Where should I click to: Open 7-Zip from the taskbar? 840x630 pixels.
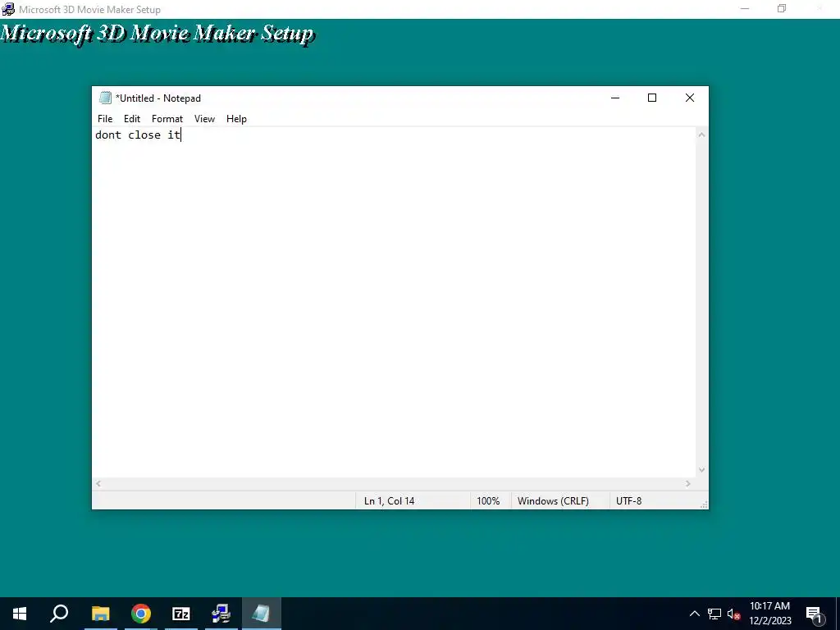coord(181,614)
